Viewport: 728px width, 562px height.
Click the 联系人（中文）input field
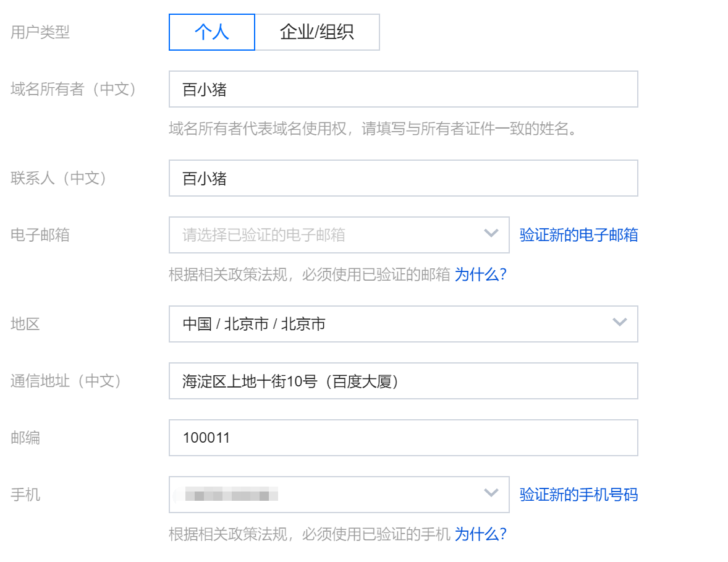(404, 178)
